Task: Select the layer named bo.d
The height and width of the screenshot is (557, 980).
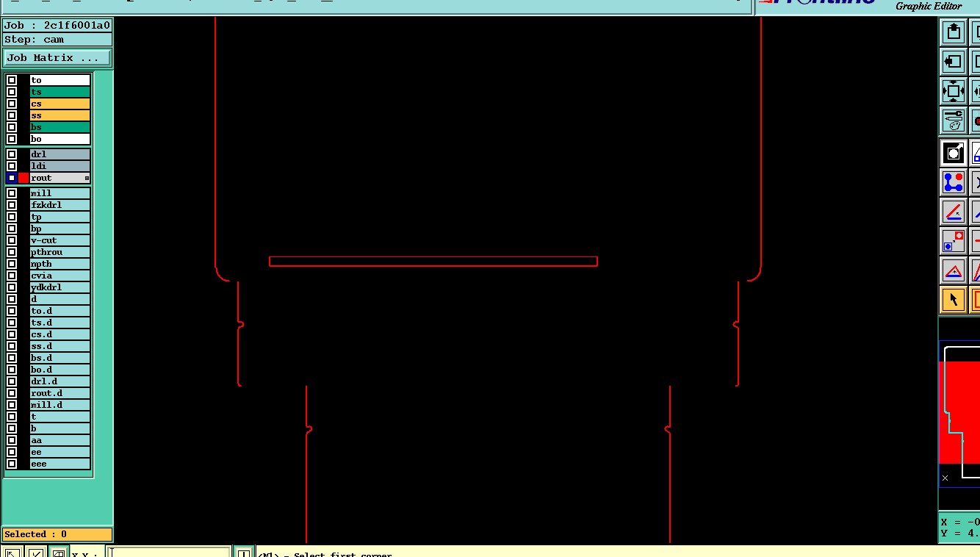Action: 60,370
